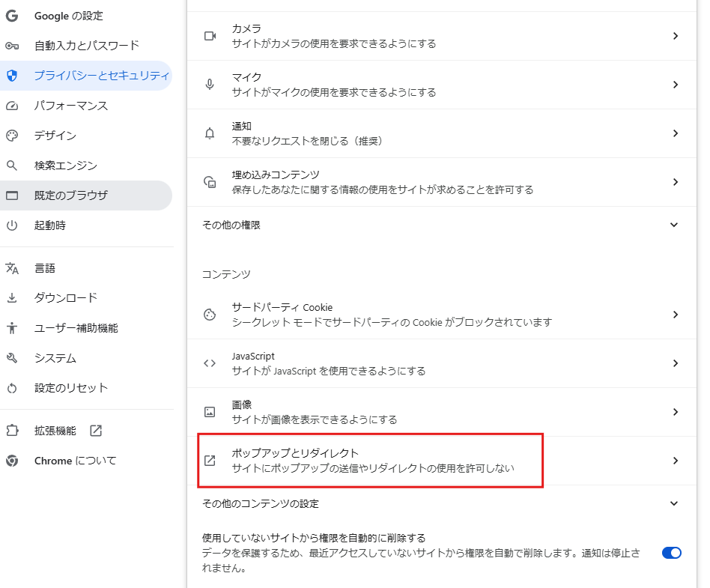Open the サードパーティ Cookie row
This screenshot has width=710, height=588.
441,315
